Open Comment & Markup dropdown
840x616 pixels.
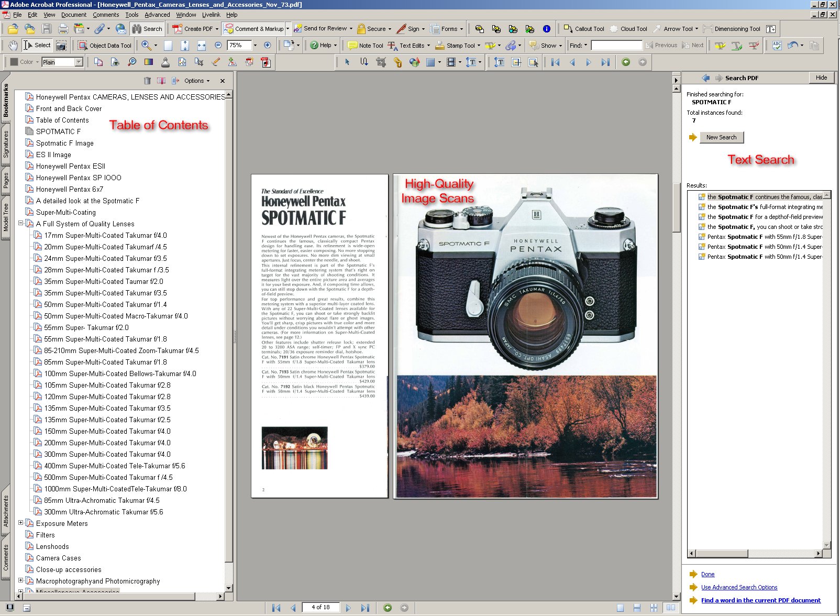coord(288,29)
